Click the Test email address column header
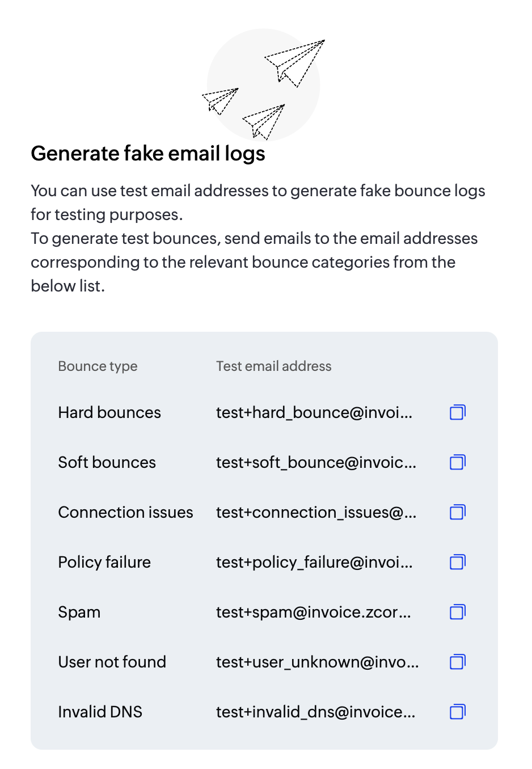532x769 pixels. pos(273,366)
